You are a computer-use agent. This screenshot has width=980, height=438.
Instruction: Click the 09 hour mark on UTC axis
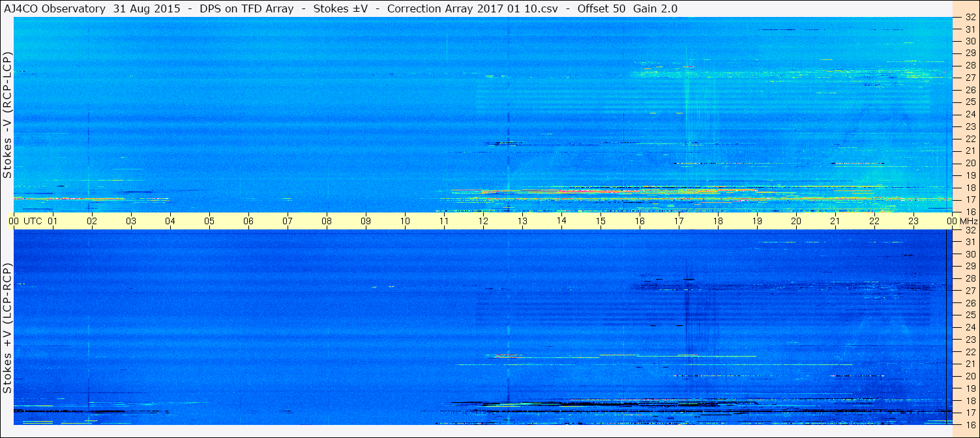tap(366, 221)
